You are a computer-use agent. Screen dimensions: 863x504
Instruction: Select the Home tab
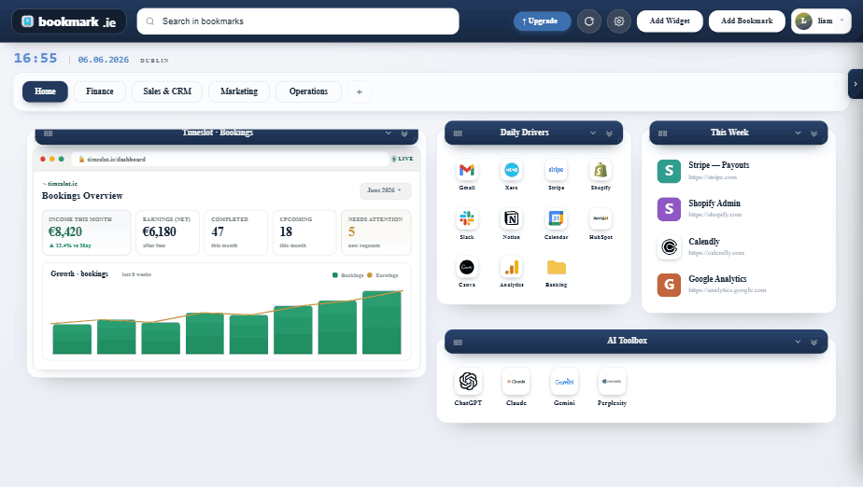click(x=45, y=91)
